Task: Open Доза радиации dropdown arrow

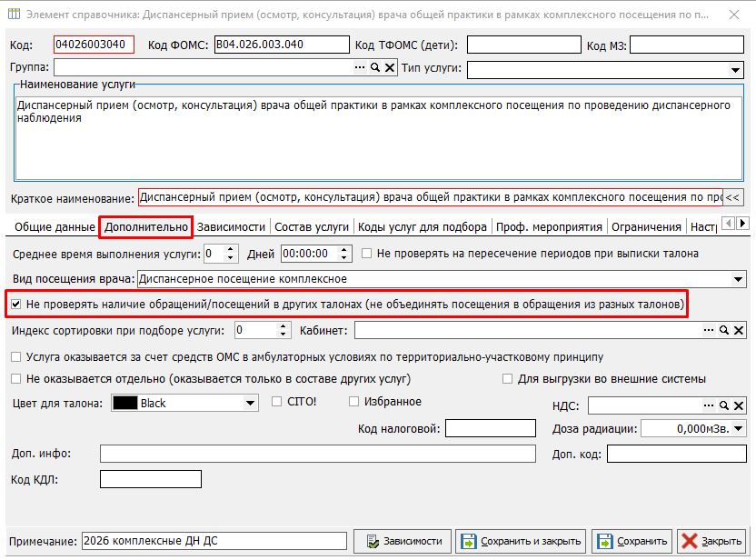Action: [738, 428]
